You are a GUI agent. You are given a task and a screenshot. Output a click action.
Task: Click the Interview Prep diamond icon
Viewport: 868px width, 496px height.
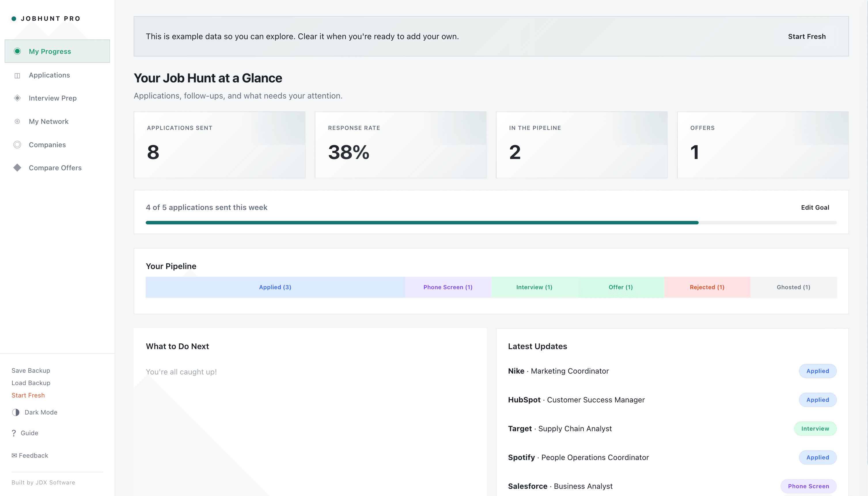point(17,98)
